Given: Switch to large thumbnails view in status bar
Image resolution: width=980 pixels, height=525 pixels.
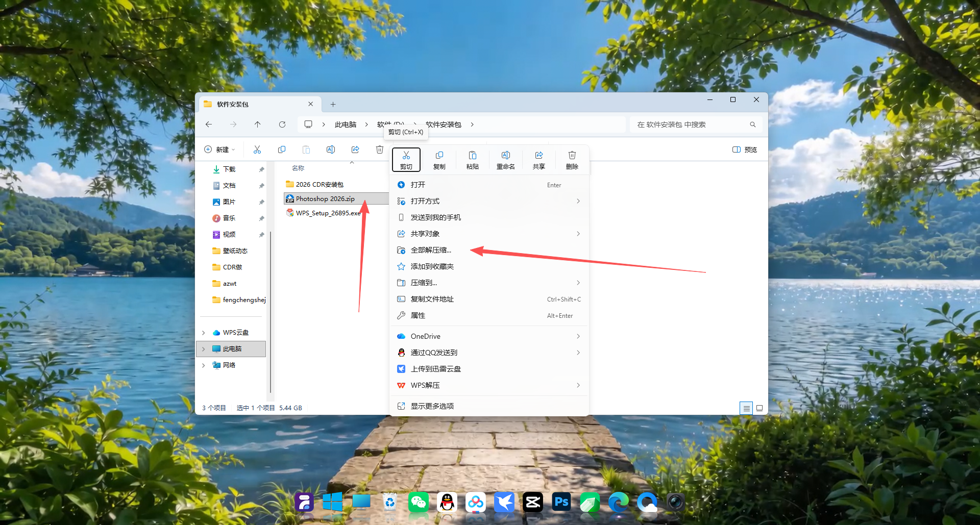Looking at the screenshot, I should 759,408.
